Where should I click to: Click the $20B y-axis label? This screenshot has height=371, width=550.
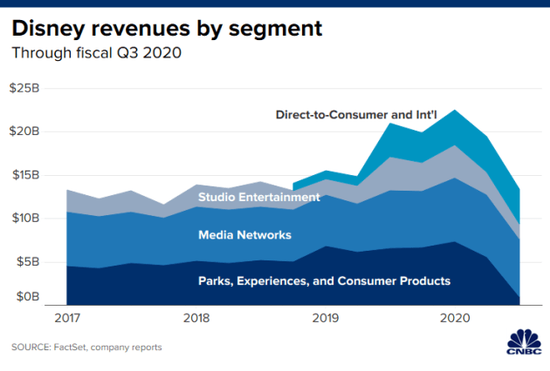tap(24, 131)
